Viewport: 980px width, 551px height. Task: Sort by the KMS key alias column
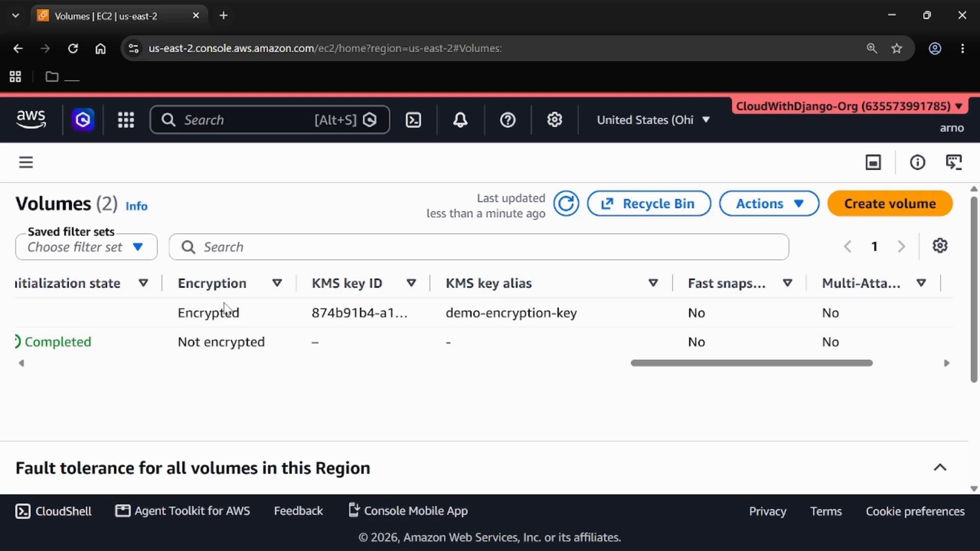coord(653,283)
